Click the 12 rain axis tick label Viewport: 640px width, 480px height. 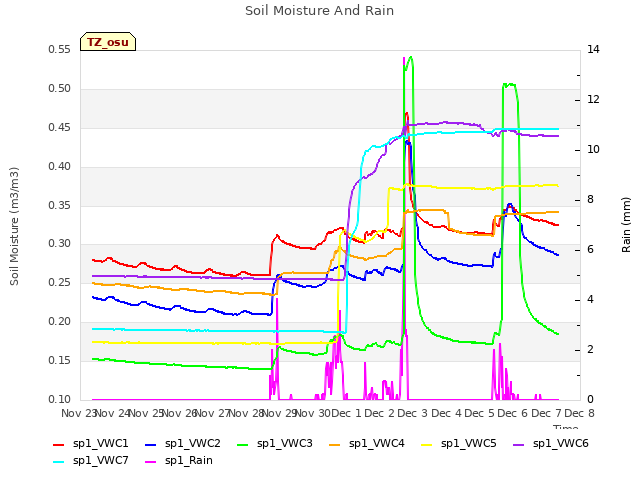[x=593, y=100]
